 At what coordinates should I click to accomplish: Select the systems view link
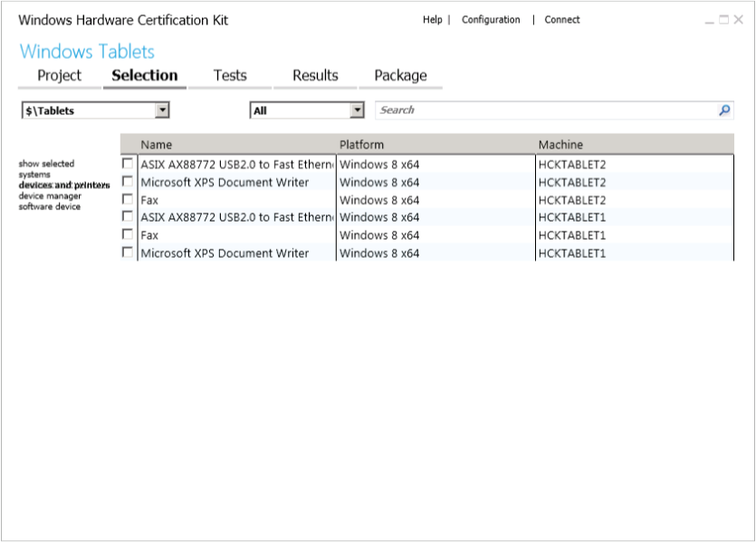(33, 174)
